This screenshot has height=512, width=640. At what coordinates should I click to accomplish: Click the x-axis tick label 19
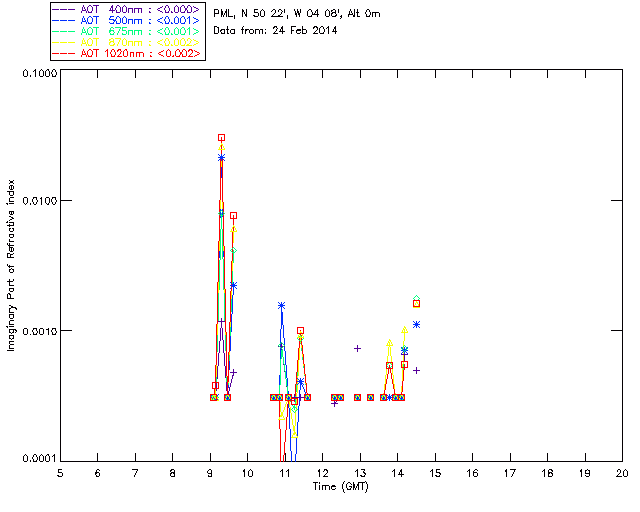coord(585,473)
